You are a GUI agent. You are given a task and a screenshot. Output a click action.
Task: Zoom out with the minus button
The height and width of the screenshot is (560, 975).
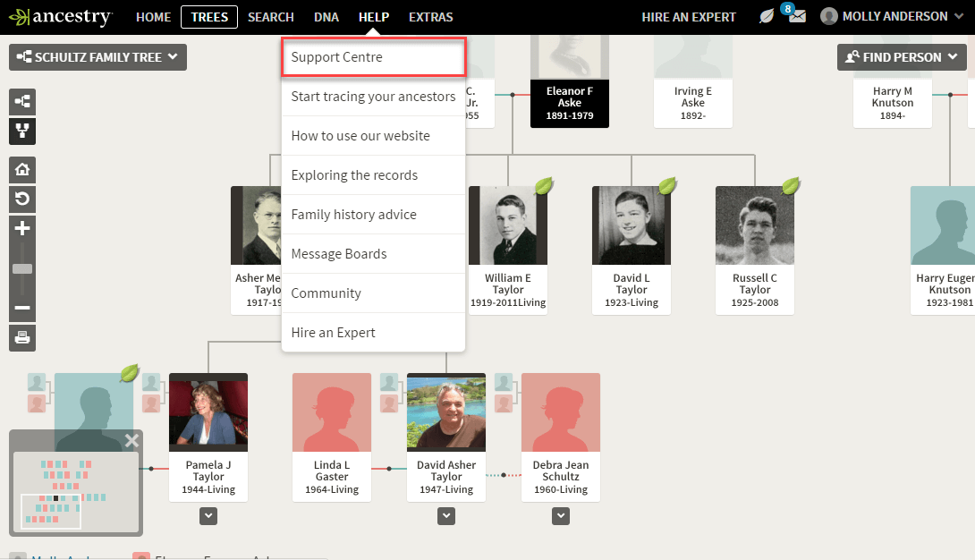22,308
